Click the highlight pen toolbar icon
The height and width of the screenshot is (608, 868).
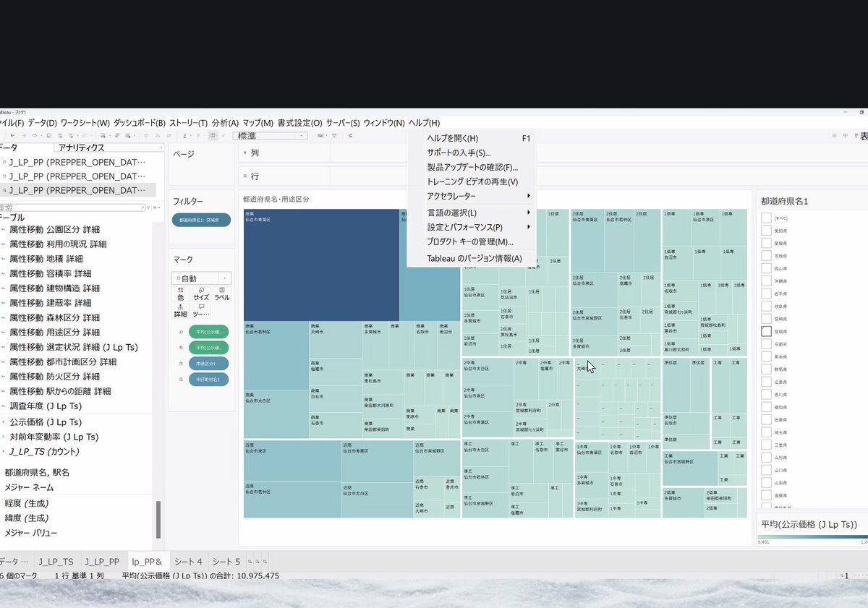click(x=184, y=135)
